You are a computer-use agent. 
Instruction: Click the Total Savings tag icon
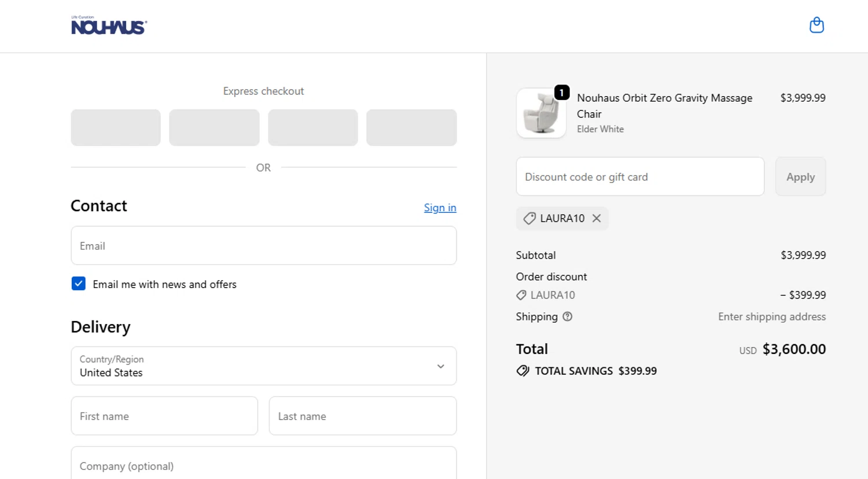pyautogui.click(x=523, y=371)
